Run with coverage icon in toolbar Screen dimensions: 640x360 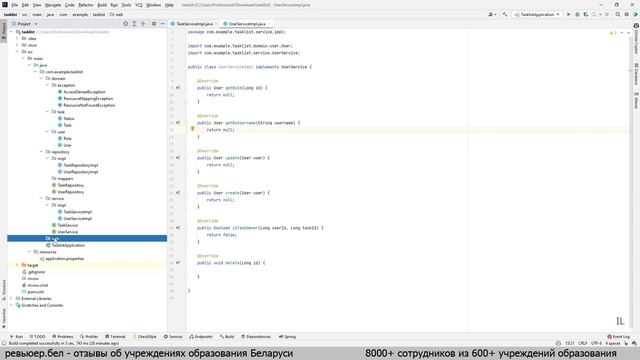tap(586, 14)
